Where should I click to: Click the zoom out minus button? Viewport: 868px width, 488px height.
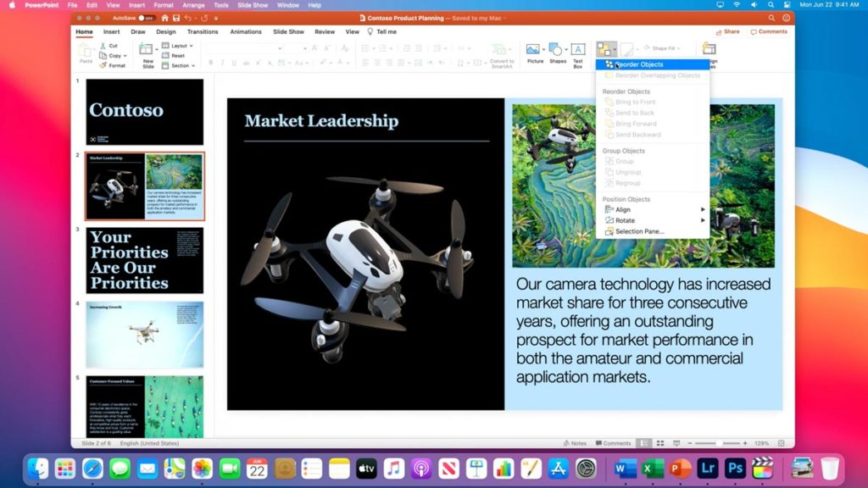tap(690, 443)
